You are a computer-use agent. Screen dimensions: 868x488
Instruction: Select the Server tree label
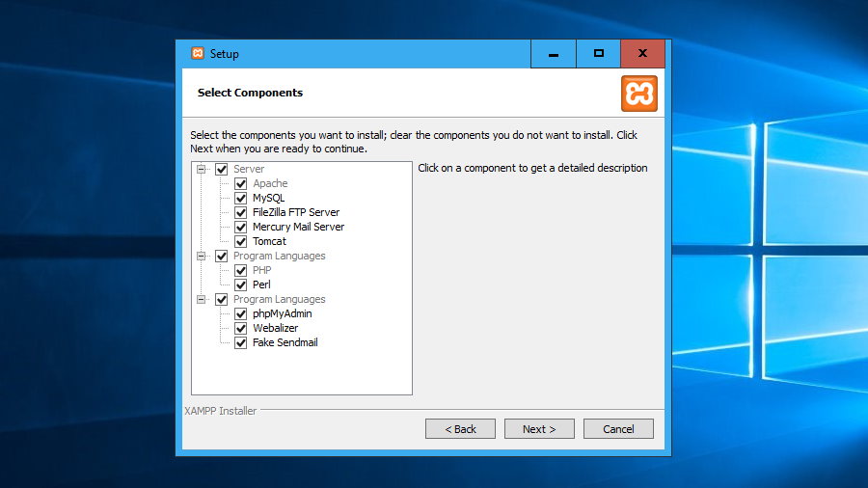(249, 169)
